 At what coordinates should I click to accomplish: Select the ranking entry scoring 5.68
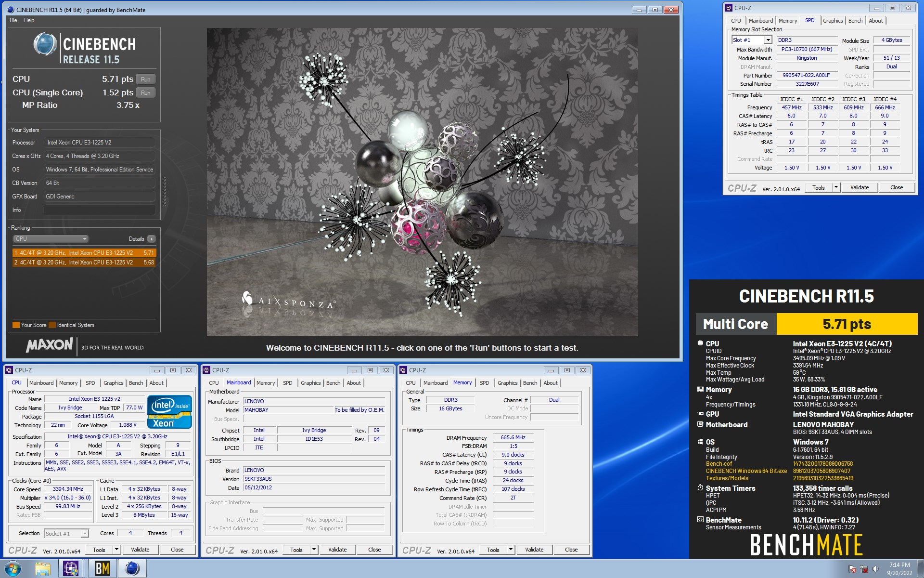pos(84,263)
